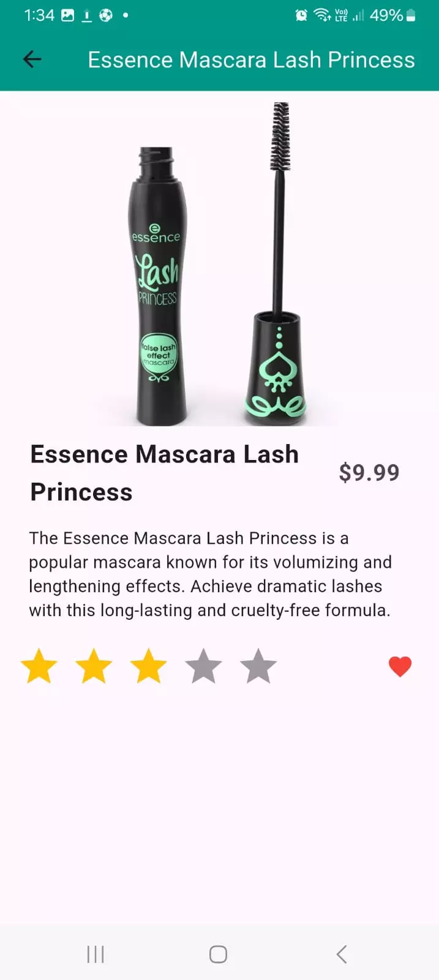Tap the product description paragraph
This screenshot has height=980, width=439.
(210, 574)
